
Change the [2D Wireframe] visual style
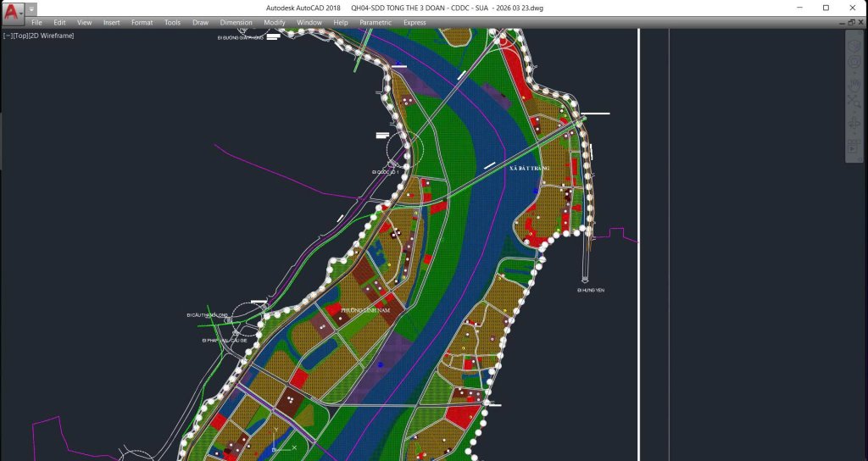click(x=52, y=36)
